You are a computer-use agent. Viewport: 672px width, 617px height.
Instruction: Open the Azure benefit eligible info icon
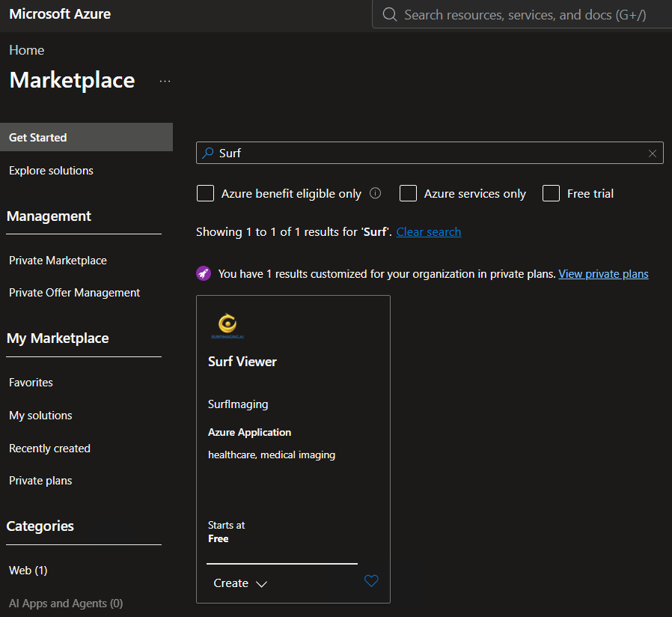(375, 193)
